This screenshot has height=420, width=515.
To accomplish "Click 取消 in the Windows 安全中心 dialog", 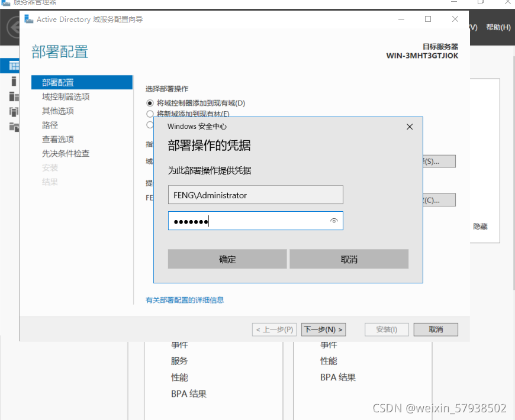I will click(x=349, y=259).
